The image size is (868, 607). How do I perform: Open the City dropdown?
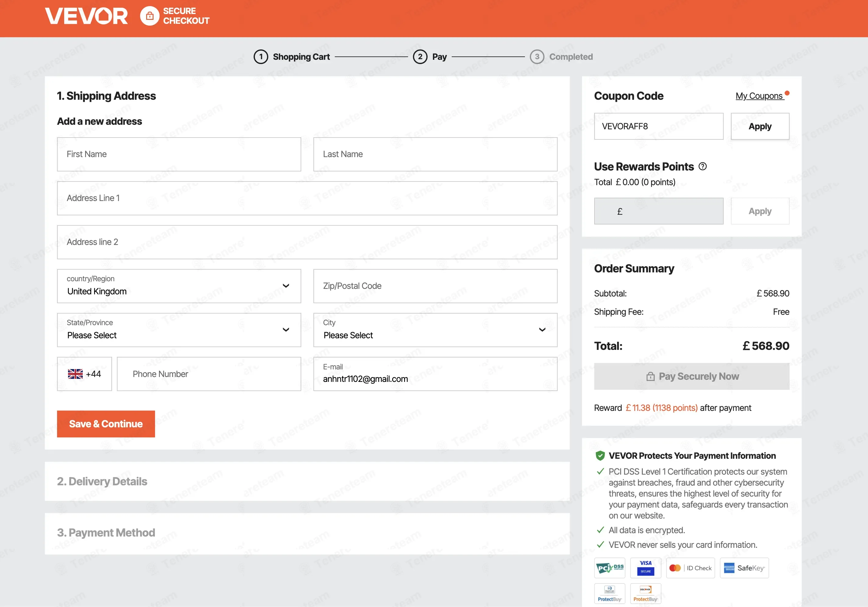click(x=435, y=330)
